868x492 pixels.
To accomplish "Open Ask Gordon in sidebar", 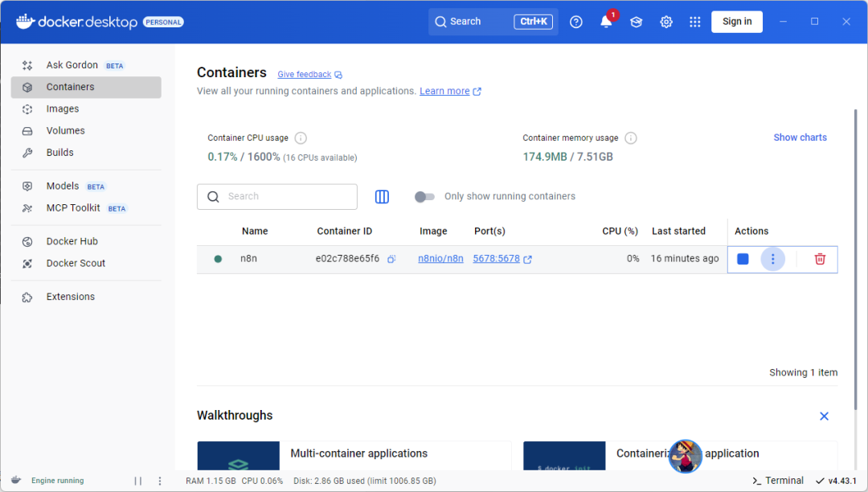I will pyautogui.click(x=86, y=65).
